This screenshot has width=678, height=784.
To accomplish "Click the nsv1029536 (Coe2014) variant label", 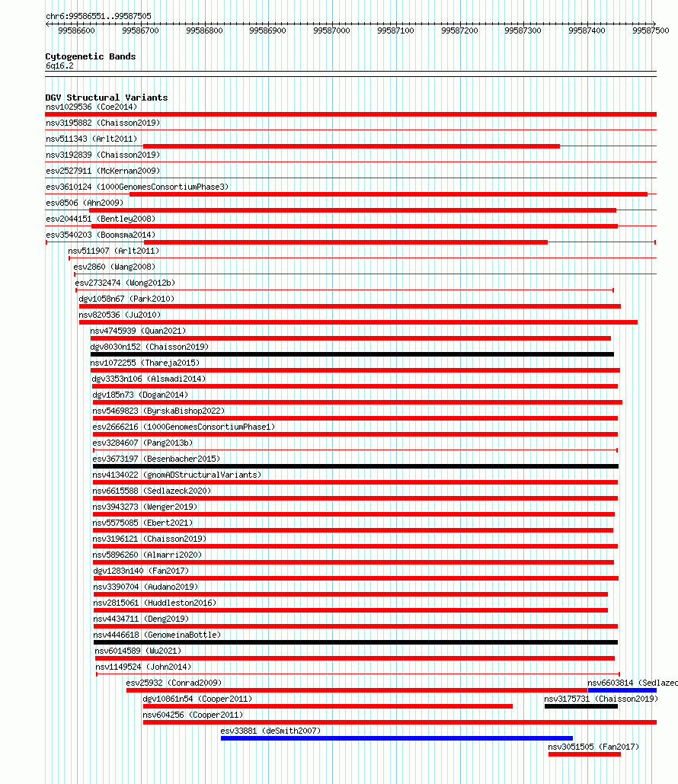I will click(91, 107).
